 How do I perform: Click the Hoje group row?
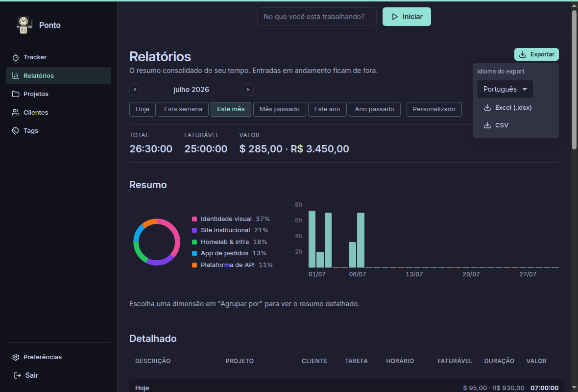click(x=346, y=386)
